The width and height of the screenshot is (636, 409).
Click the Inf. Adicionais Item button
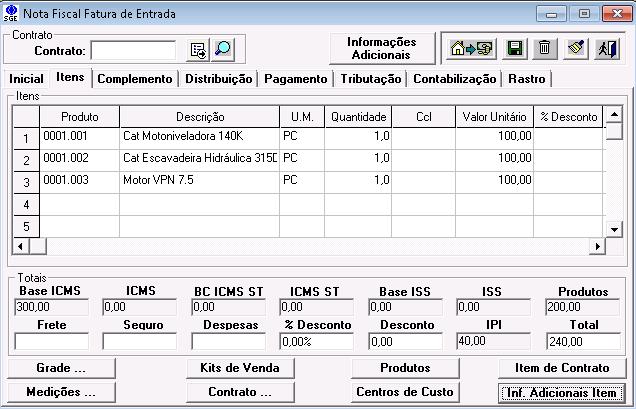[x=561, y=392]
